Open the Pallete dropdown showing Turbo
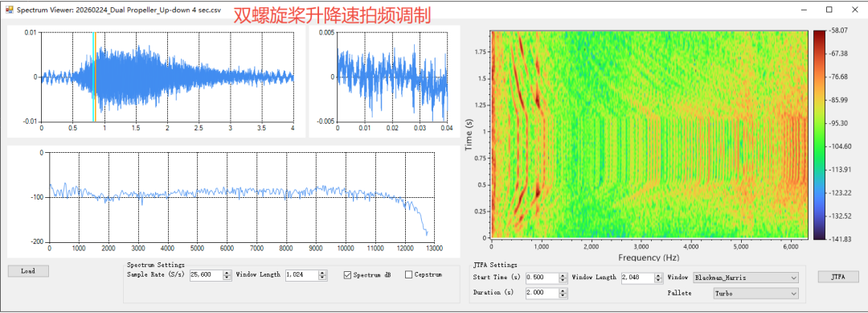This screenshot has width=868, height=313. point(756,293)
